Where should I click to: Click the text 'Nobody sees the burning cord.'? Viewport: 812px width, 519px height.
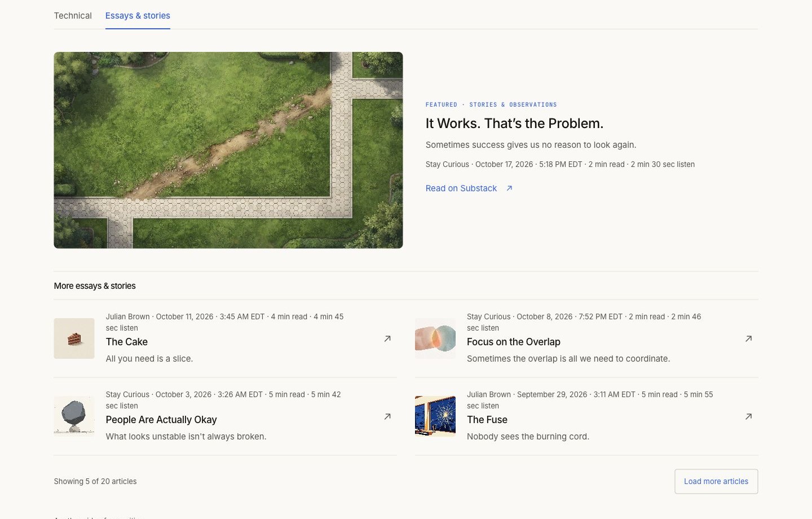tap(528, 437)
